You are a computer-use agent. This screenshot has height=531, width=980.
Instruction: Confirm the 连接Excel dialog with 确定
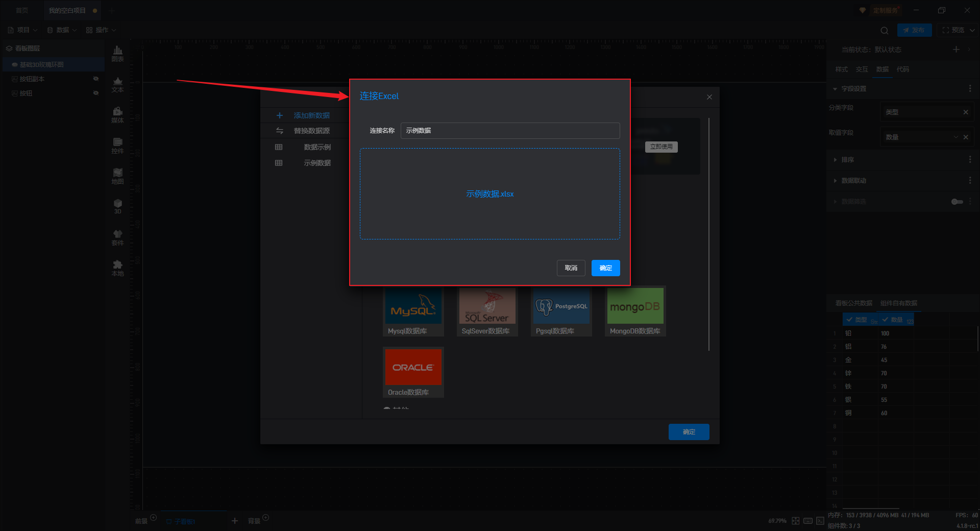pos(606,268)
